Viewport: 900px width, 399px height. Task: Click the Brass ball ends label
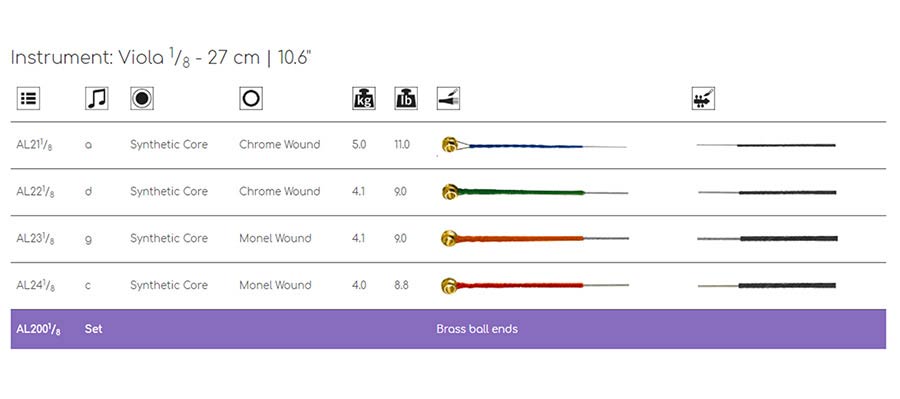coord(477,329)
